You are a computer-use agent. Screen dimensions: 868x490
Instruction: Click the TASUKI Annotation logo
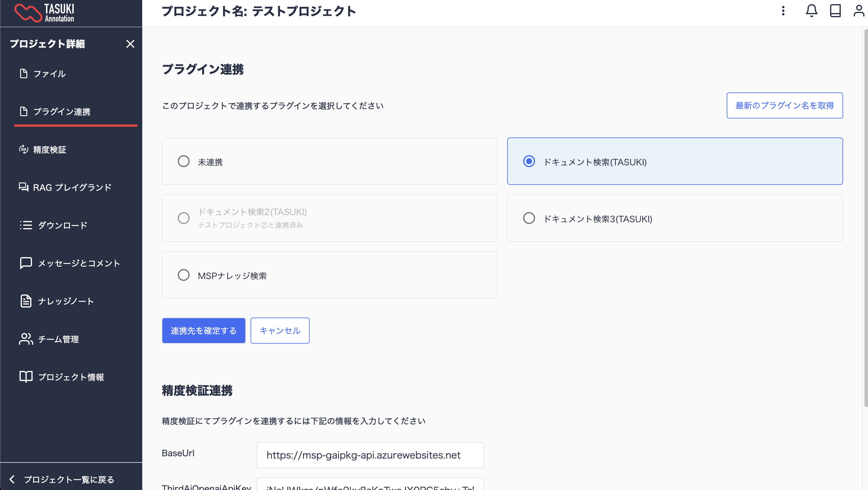44,13
